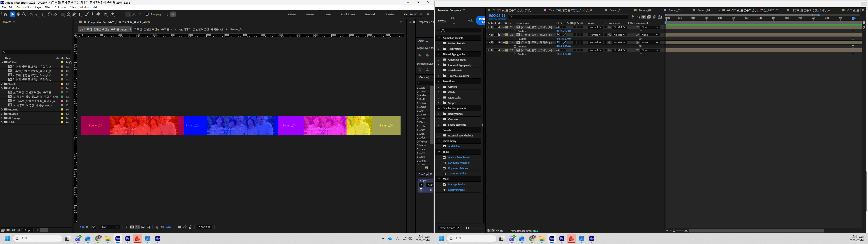Screen dimensions: 868x244
Task: Toggle Transparency Grid in the viewer
Action: point(132,227)
